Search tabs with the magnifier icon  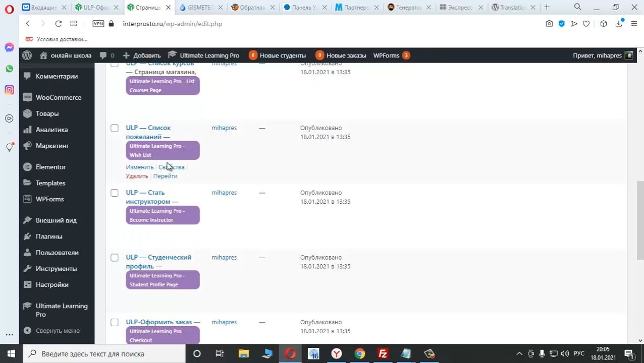pos(577,7)
